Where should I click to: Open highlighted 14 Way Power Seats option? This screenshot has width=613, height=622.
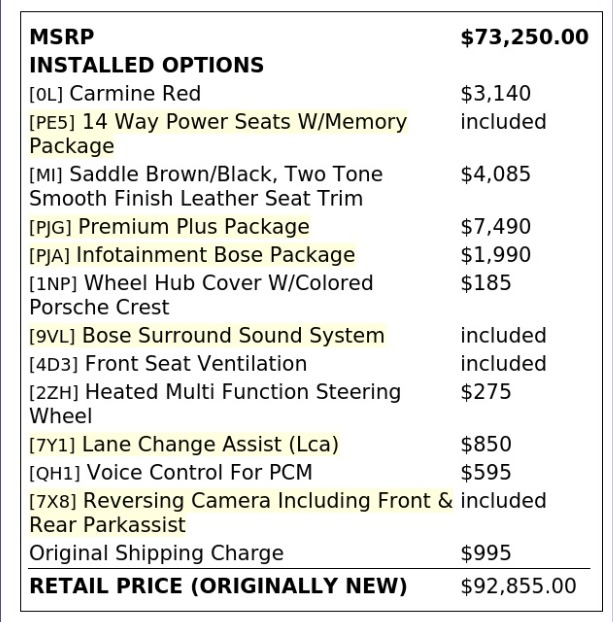coord(218,133)
